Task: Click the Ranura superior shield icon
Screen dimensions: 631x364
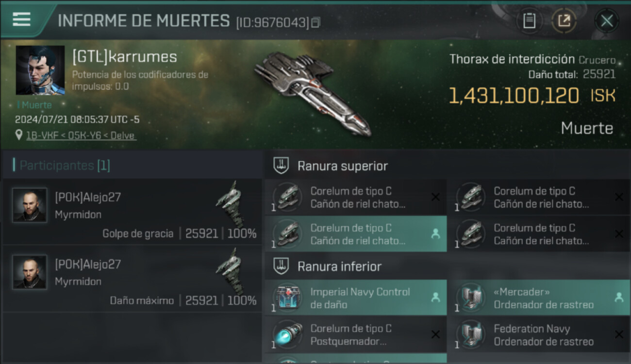Action: point(282,165)
